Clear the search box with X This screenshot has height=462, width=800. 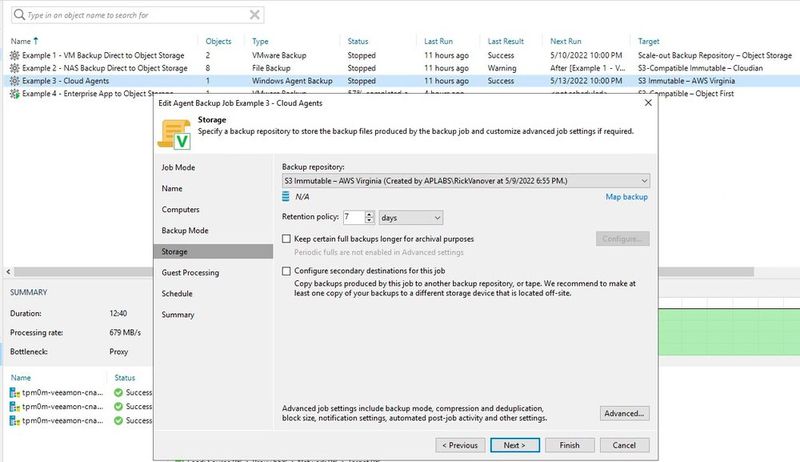click(255, 15)
